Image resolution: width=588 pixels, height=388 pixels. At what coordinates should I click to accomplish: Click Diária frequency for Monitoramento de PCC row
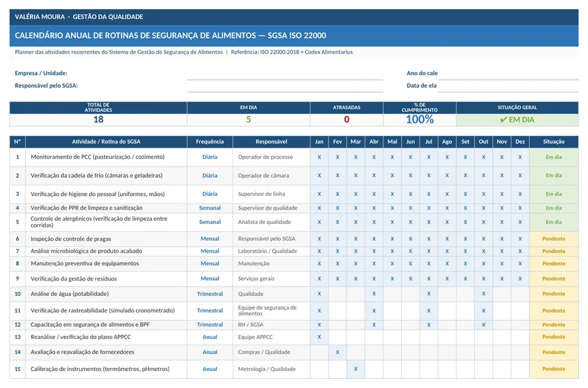tap(210, 157)
